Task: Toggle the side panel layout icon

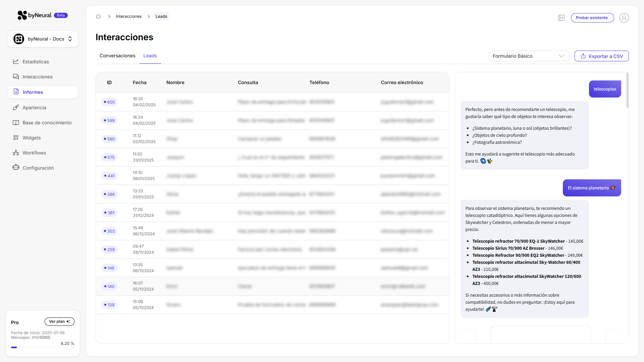Action: (561, 18)
